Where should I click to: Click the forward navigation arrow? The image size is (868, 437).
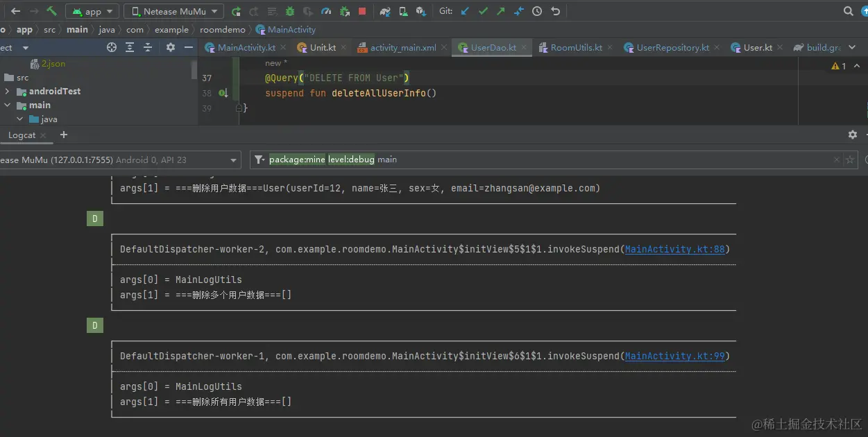pos(33,11)
